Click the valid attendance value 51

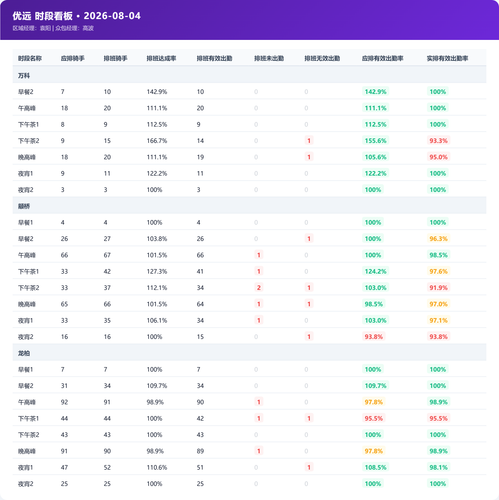[x=200, y=467]
